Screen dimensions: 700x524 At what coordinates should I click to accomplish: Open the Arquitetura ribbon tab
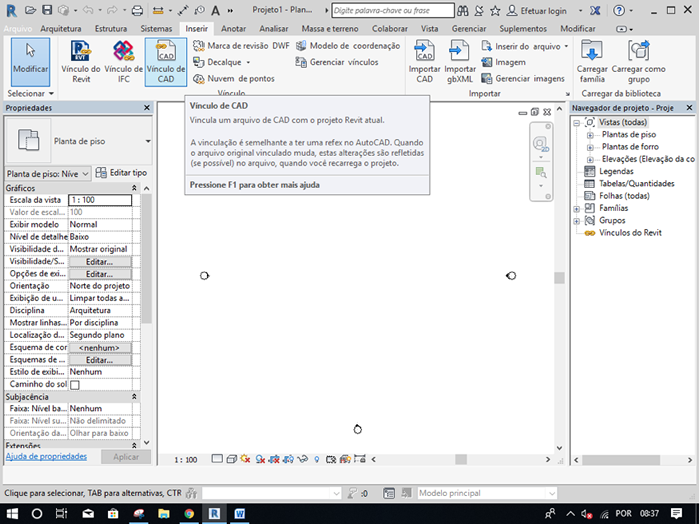click(x=61, y=29)
